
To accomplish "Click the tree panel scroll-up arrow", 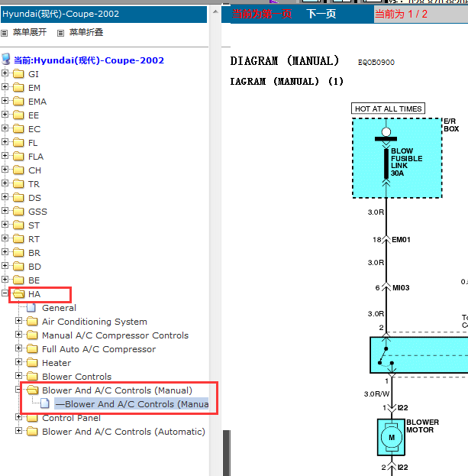I will pyautogui.click(x=215, y=11).
